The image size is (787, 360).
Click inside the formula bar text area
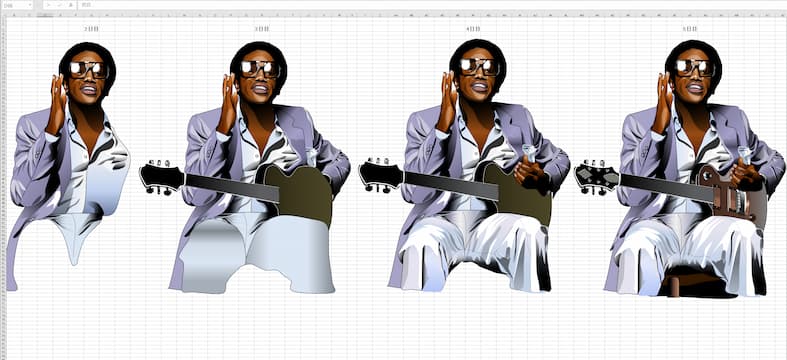pyautogui.click(x=432, y=5)
